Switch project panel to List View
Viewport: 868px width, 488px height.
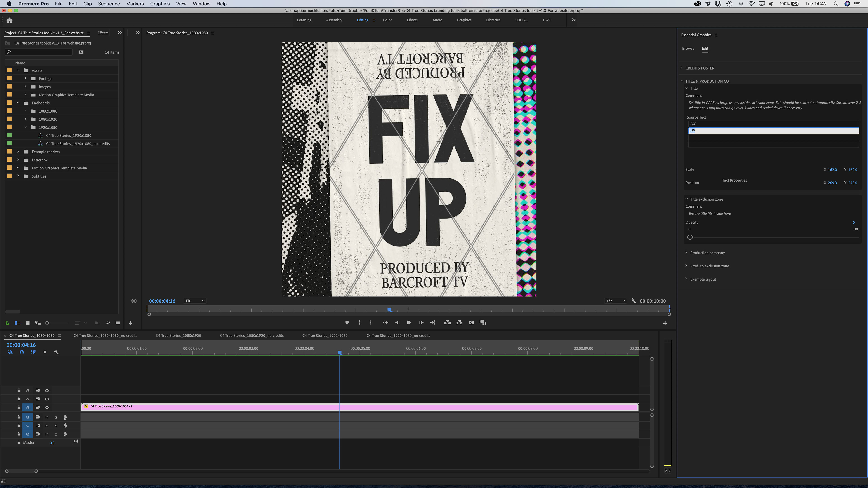pos(18,323)
